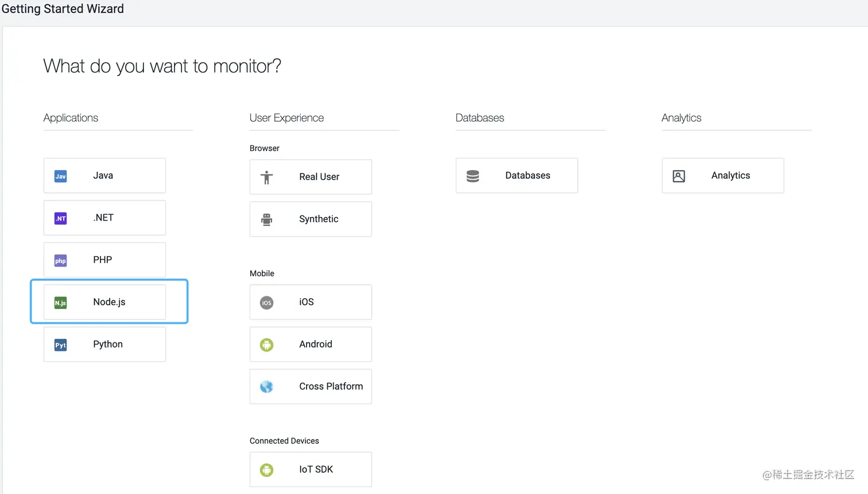
Task: Select Cross Platform mobile option
Action: [311, 387]
